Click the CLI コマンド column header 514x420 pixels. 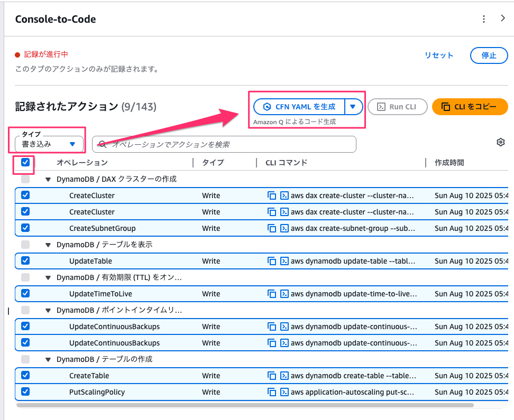[x=287, y=163]
